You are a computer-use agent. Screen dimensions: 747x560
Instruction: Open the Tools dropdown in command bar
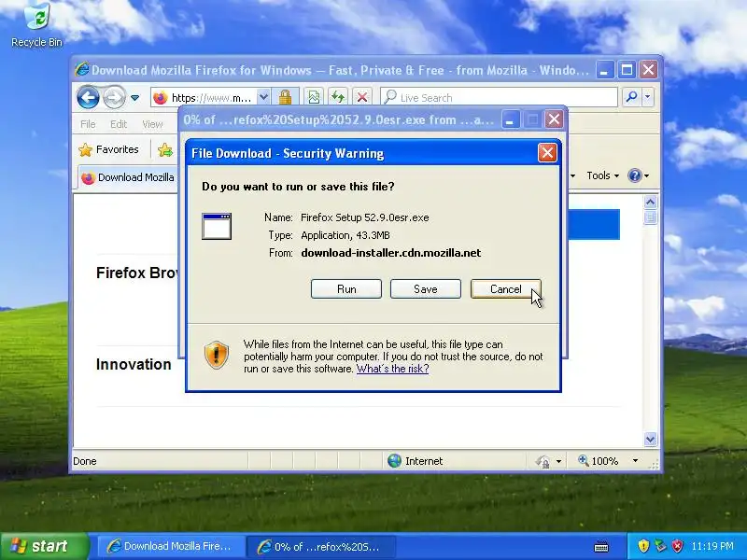click(602, 175)
